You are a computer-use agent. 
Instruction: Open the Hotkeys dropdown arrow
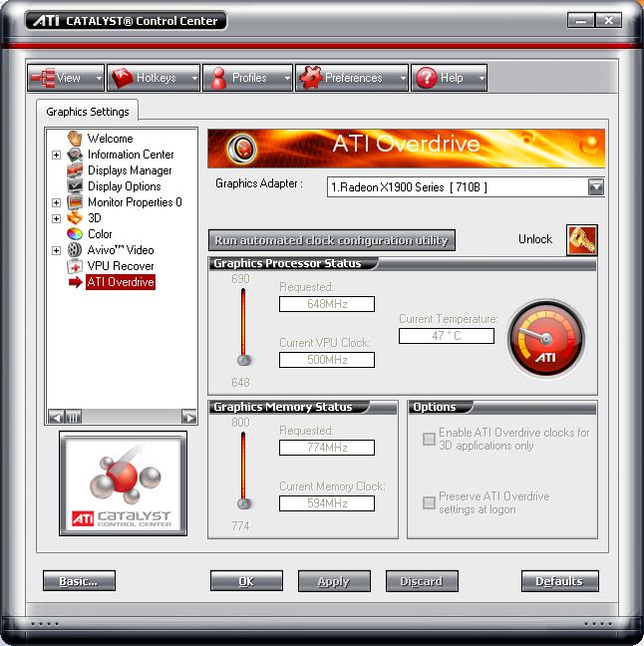[194, 78]
